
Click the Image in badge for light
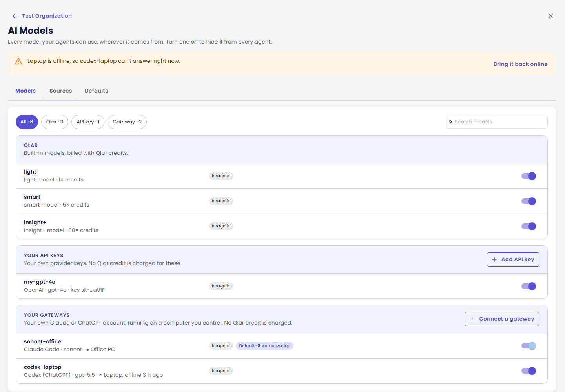click(221, 176)
